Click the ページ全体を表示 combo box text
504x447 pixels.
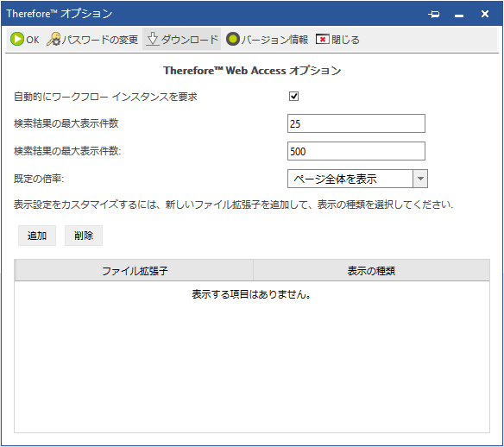click(x=335, y=179)
